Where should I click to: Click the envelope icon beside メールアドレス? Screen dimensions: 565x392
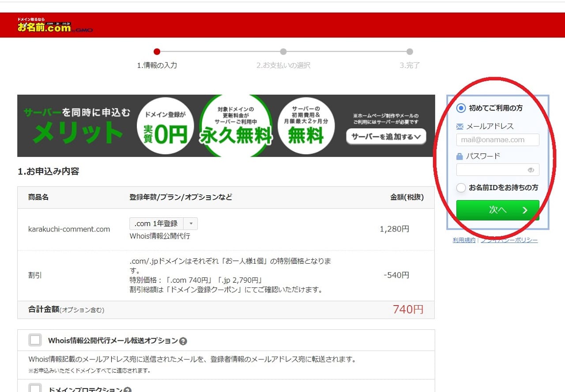(x=460, y=127)
